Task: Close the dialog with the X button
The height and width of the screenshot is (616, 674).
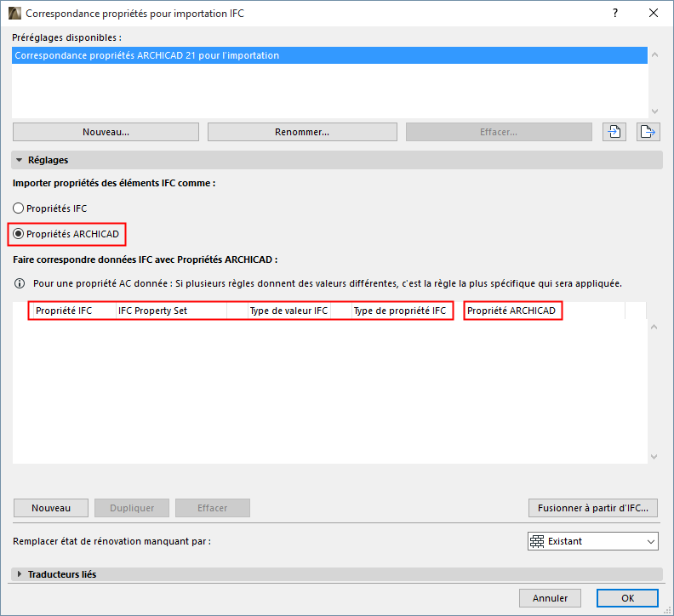Action: tap(654, 14)
